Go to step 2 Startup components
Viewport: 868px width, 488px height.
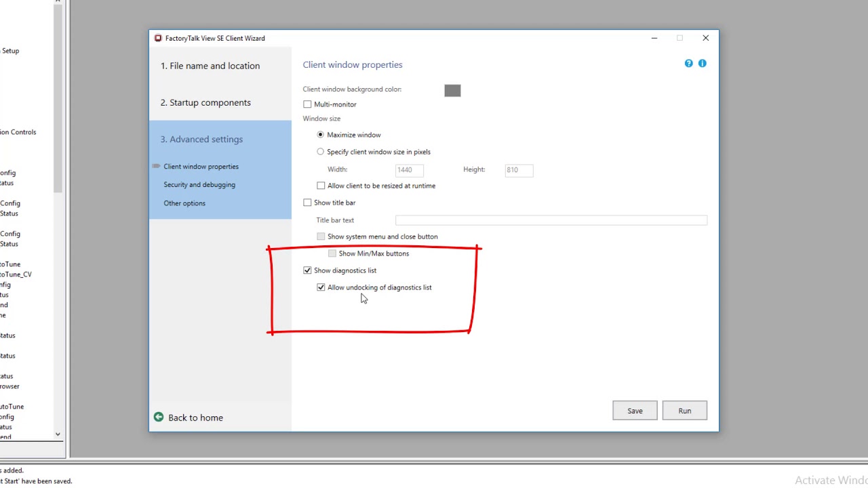[205, 102]
